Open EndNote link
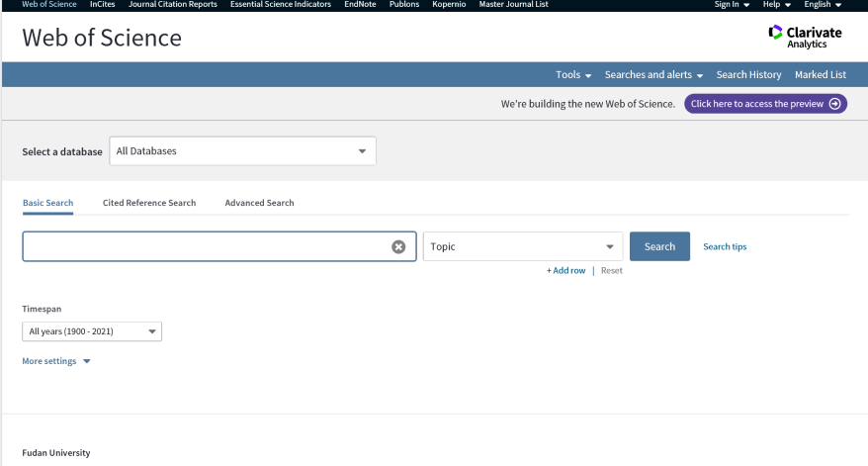The width and height of the screenshot is (868, 466). coord(360,4)
